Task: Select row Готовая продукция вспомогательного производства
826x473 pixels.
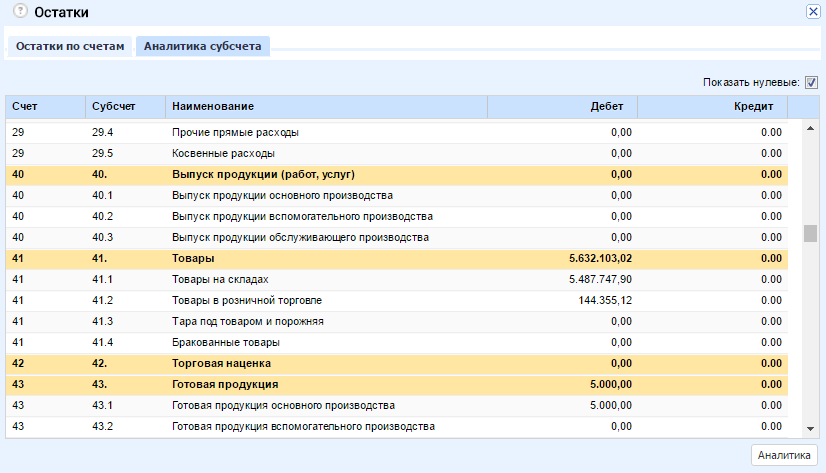Action: pyautogui.click(x=397, y=427)
